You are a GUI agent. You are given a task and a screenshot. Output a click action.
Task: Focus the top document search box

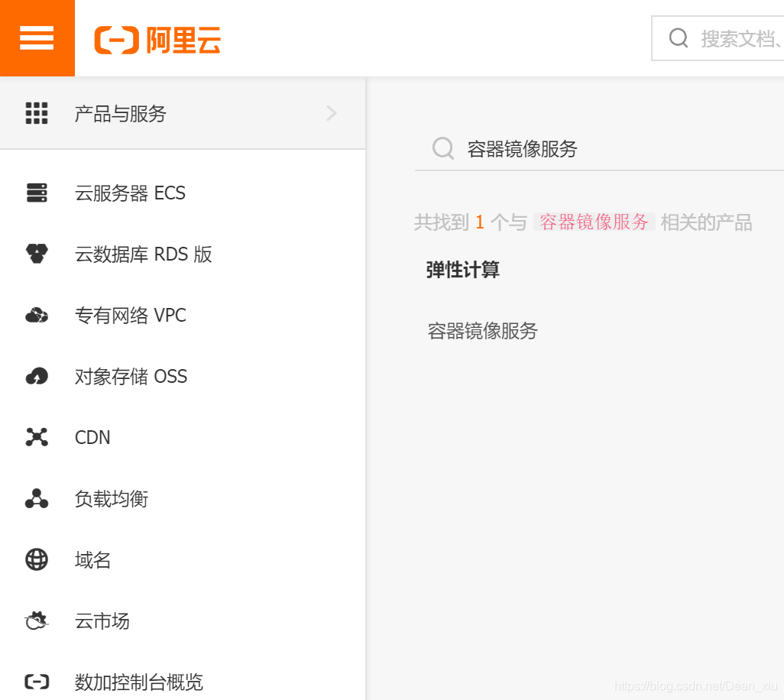click(x=718, y=38)
